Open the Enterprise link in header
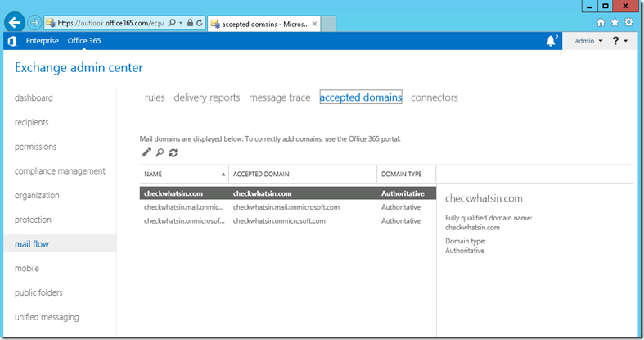The height and width of the screenshot is (340, 644). coord(43,41)
